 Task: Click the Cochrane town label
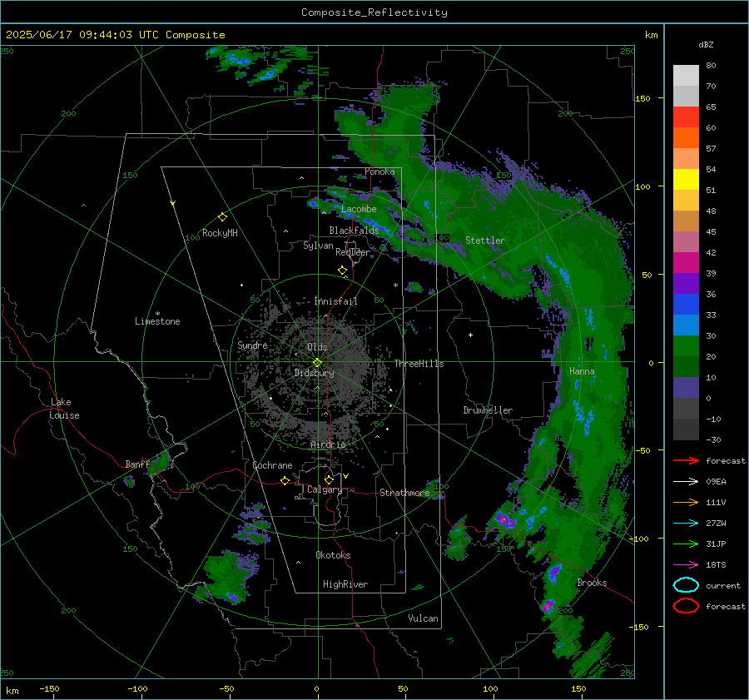click(272, 465)
